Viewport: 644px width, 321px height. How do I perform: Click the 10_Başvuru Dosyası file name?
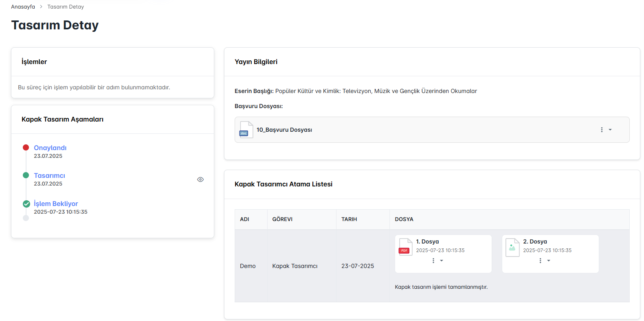[x=284, y=130]
